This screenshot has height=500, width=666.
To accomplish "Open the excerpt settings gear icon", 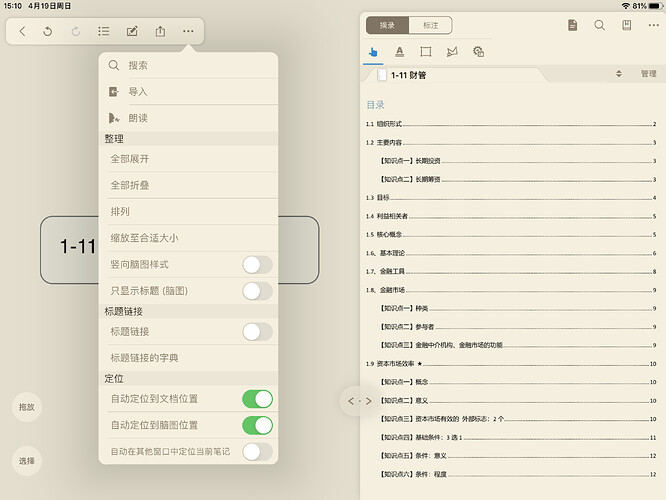I will tap(479, 52).
